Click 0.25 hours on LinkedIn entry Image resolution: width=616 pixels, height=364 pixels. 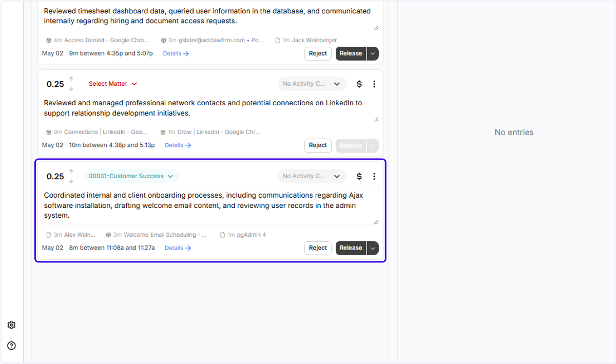click(x=55, y=84)
